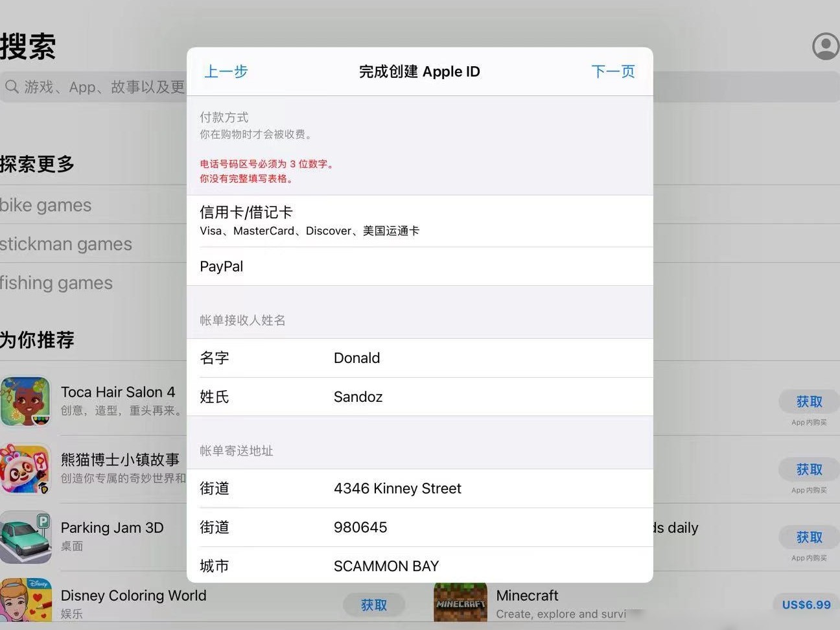840x630 pixels.
Task: Tap 完成创建 Apple ID dialog title
Action: [419, 71]
